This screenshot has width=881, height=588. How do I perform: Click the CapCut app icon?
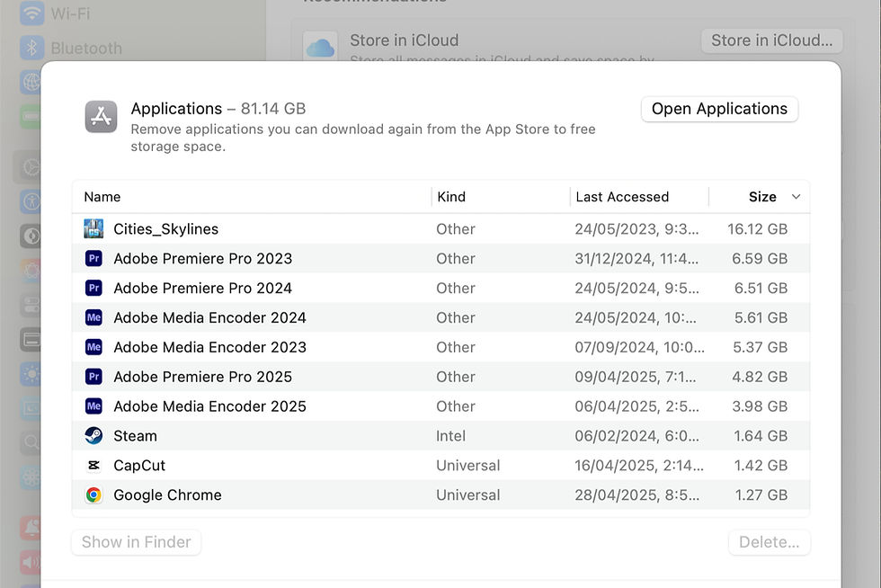coord(93,466)
